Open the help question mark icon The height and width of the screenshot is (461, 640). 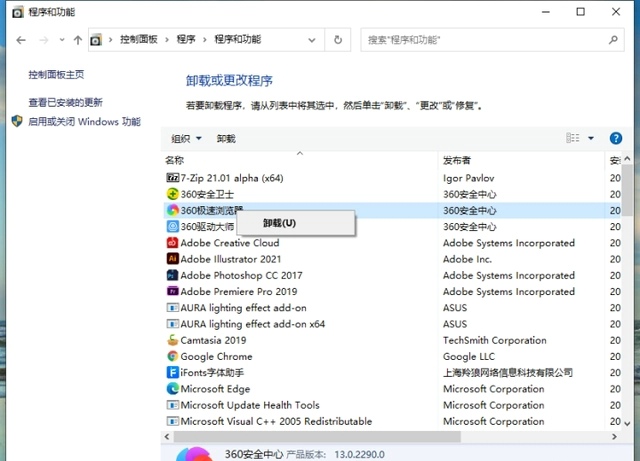pos(616,138)
